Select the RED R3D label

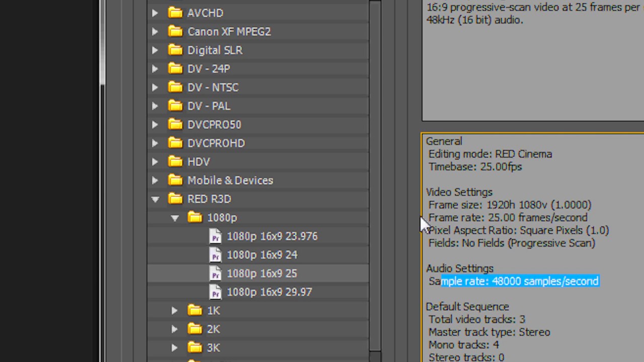tap(209, 199)
